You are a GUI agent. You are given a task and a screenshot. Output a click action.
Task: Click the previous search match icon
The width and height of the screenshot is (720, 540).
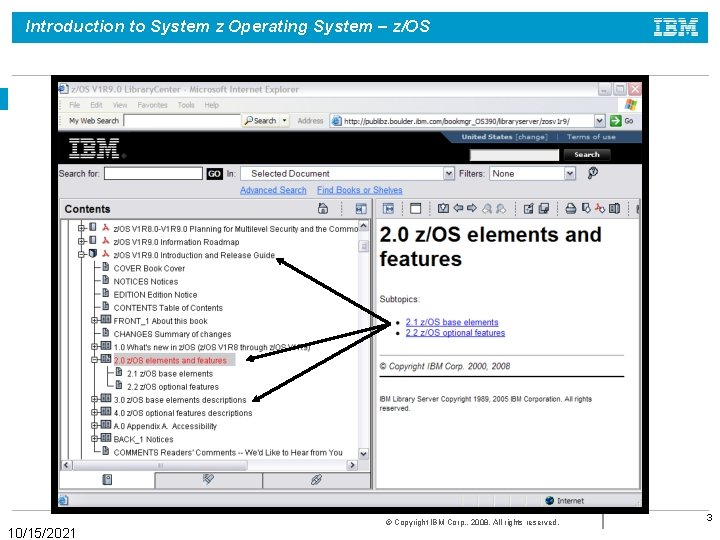pos(487,209)
